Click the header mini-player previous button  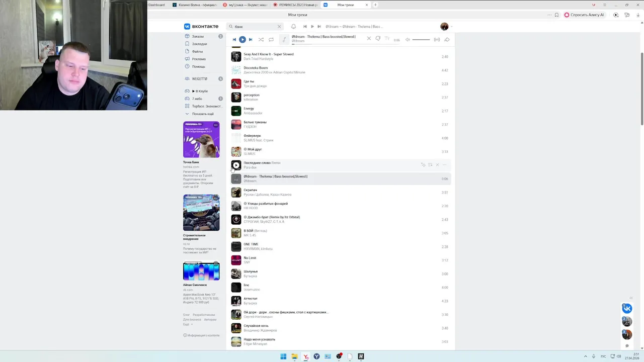pyautogui.click(x=305, y=27)
